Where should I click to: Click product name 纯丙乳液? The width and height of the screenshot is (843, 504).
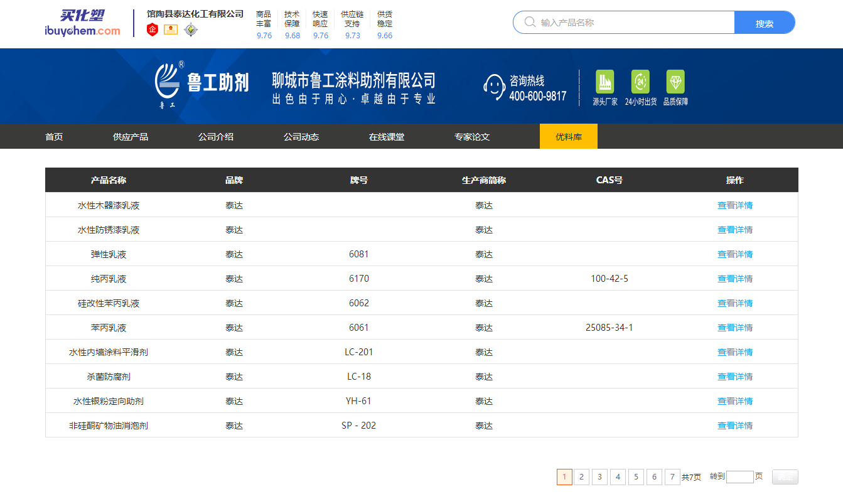(x=109, y=279)
